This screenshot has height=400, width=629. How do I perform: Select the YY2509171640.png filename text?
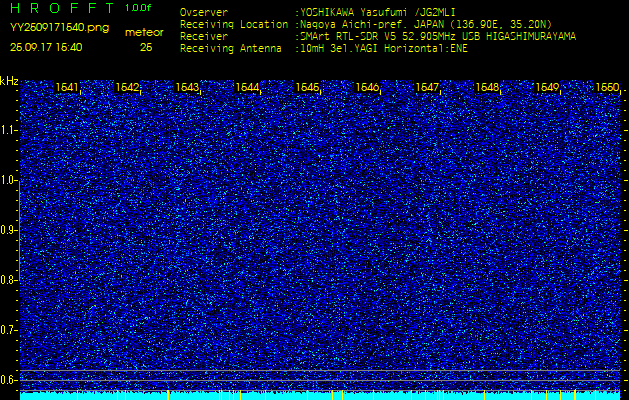coord(59,28)
